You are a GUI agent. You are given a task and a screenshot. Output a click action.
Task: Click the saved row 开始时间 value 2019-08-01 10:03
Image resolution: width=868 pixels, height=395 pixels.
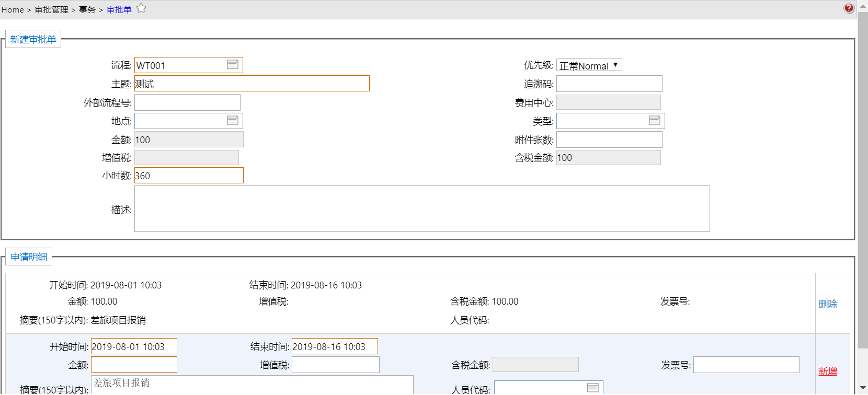pos(126,285)
